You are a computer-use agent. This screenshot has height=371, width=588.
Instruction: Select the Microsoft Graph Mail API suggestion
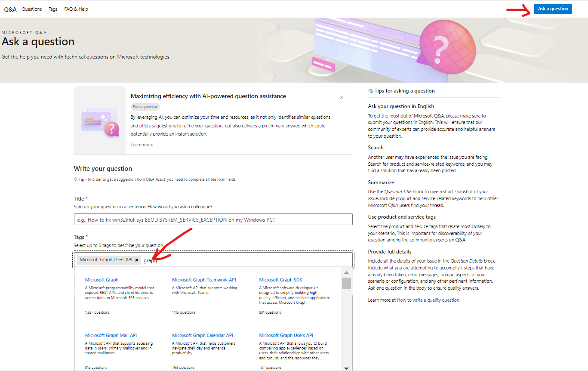click(111, 335)
